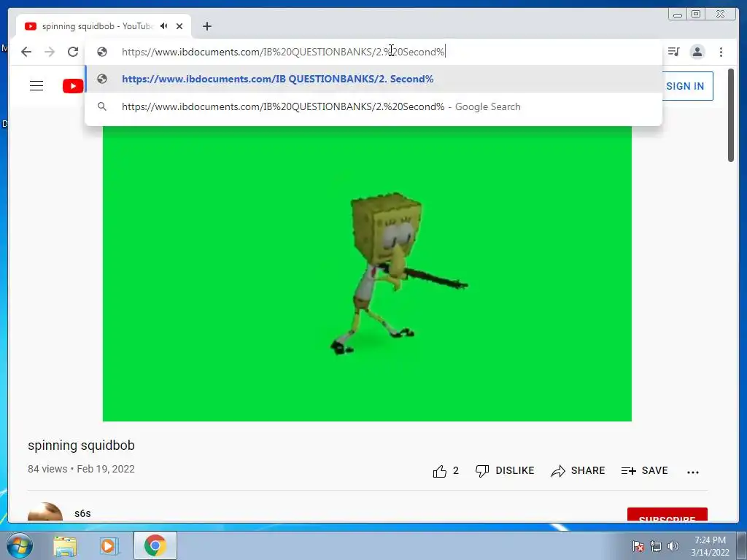This screenshot has height=560, width=747.
Task: Open Windows Explorer from taskbar
Action: click(x=65, y=545)
